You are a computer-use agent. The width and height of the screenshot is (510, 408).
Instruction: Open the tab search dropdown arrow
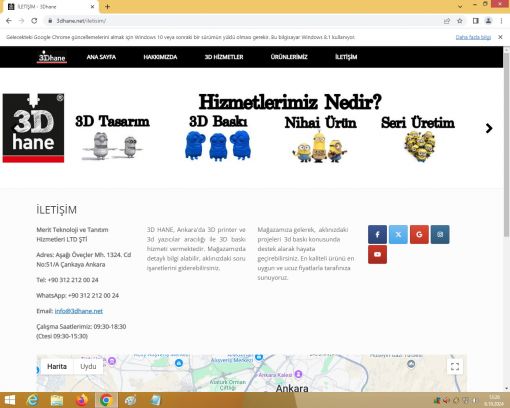[x=460, y=6]
